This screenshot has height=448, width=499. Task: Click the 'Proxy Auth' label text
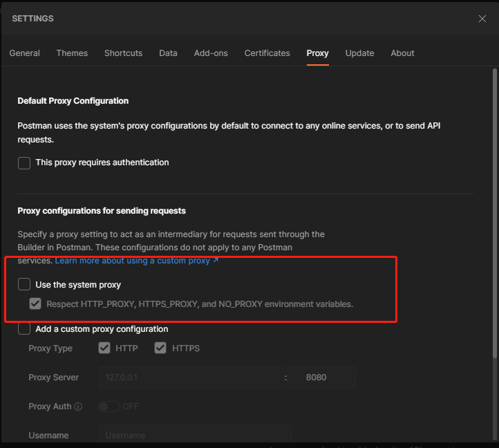tap(50, 407)
